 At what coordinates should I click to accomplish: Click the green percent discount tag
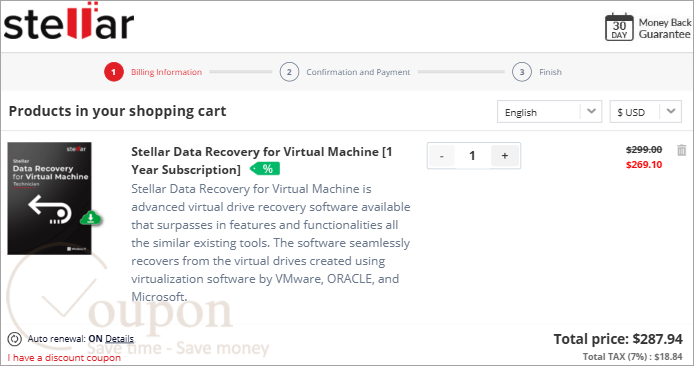(x=265, y=169)
